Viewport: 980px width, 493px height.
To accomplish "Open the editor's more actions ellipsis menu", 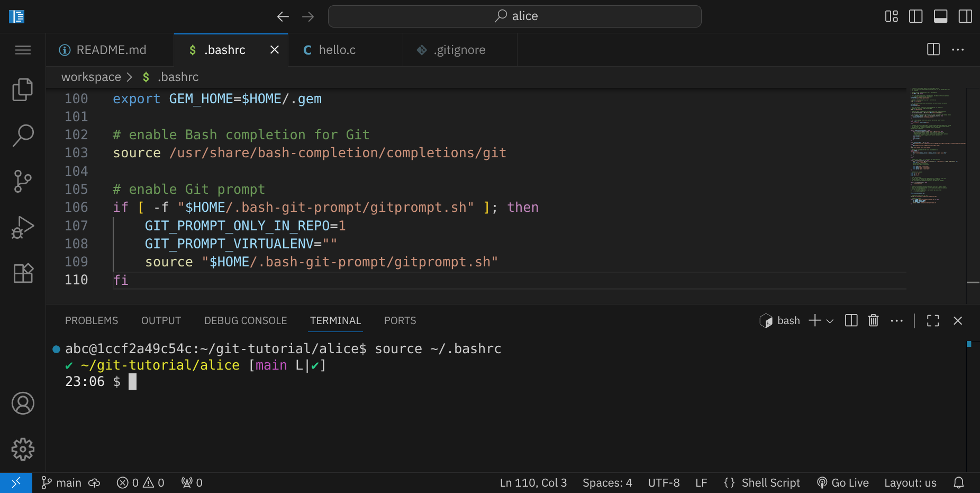I will coord(958,50).
